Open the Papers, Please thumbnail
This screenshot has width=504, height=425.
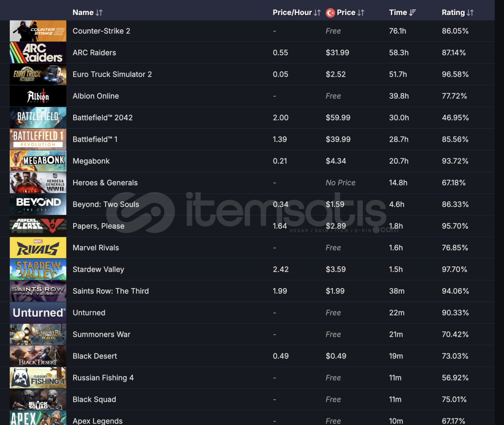click(38, 226)
